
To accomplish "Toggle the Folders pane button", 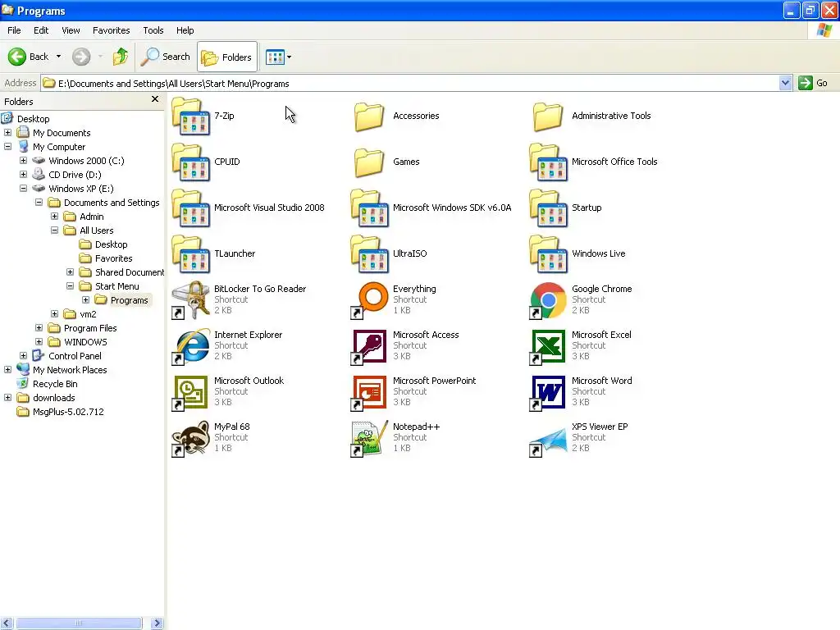I will tap(226, 57).
